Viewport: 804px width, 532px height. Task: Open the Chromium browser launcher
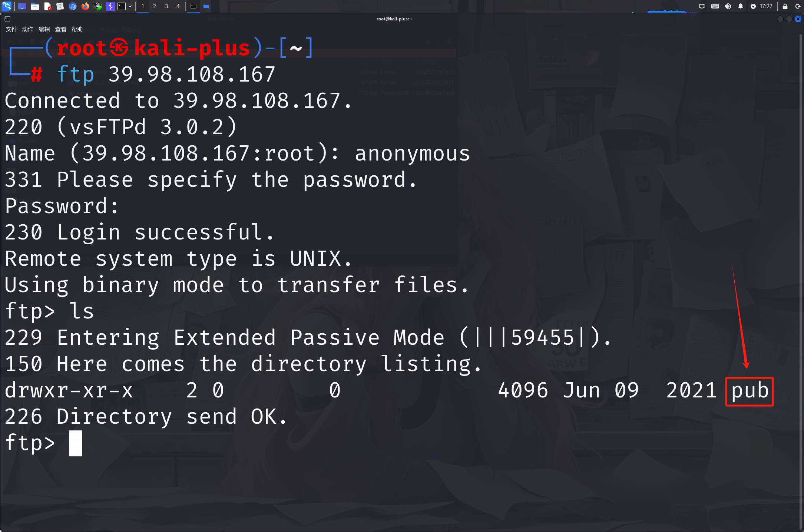[x=73, y=6]
